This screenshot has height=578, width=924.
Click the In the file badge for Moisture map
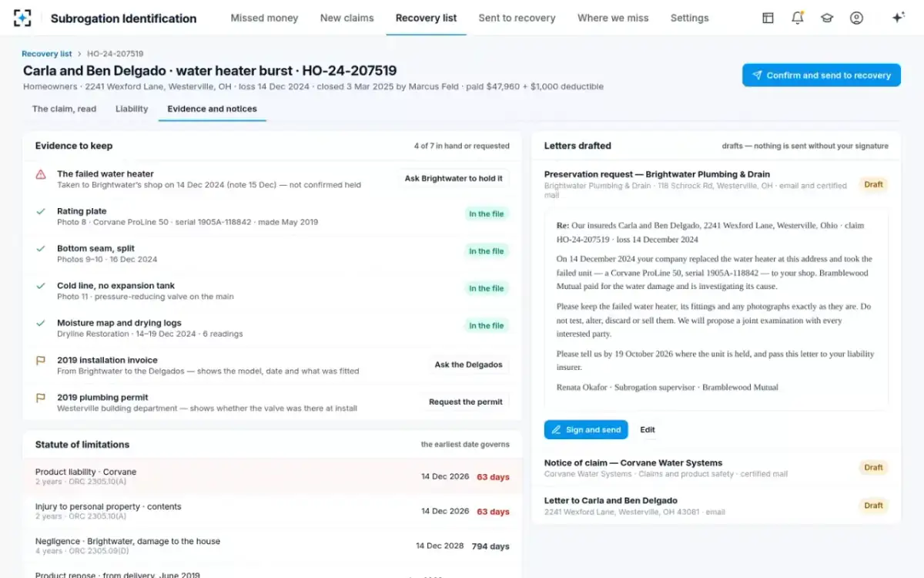click(487, 326)
